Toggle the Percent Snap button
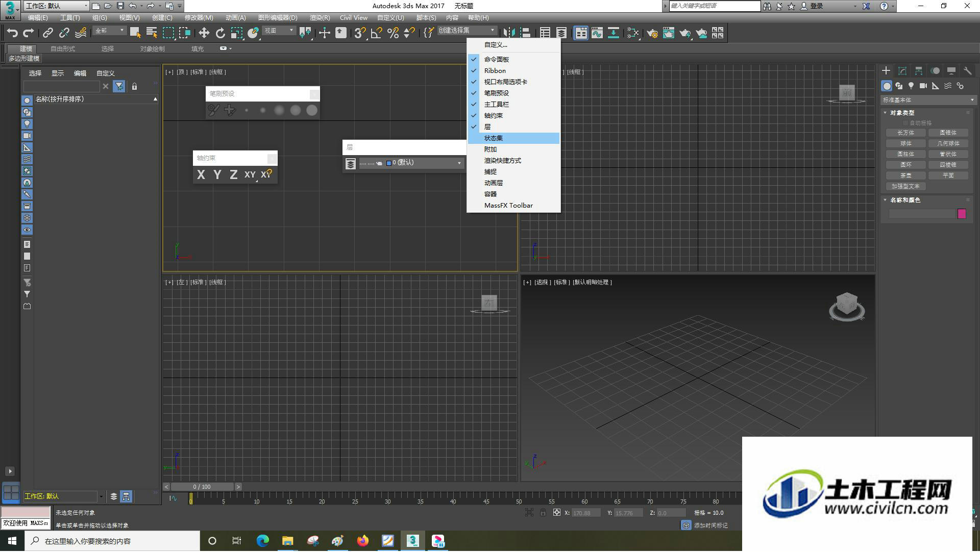 (x=393, y=33)
